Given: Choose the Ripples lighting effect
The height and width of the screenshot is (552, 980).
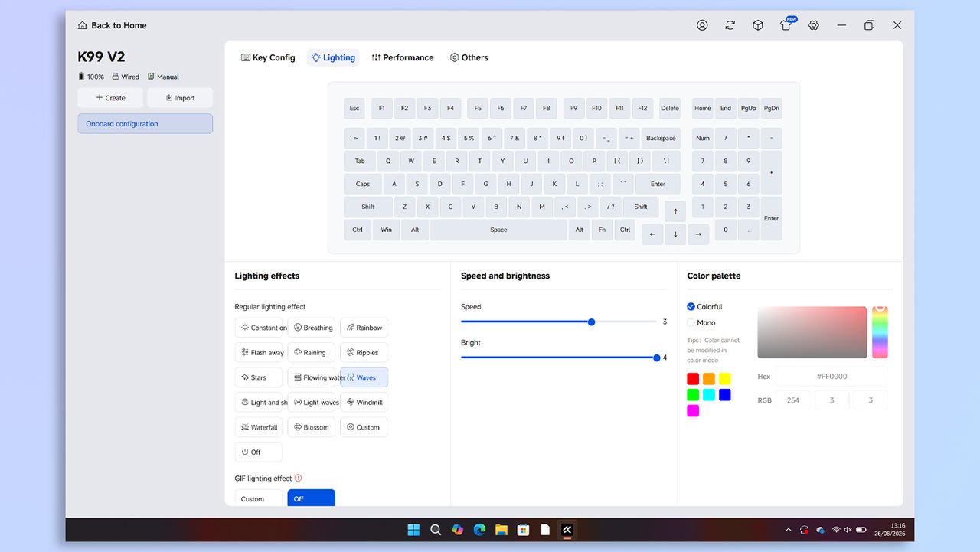Looking at the screenshot, I should [x=364, y=352].
